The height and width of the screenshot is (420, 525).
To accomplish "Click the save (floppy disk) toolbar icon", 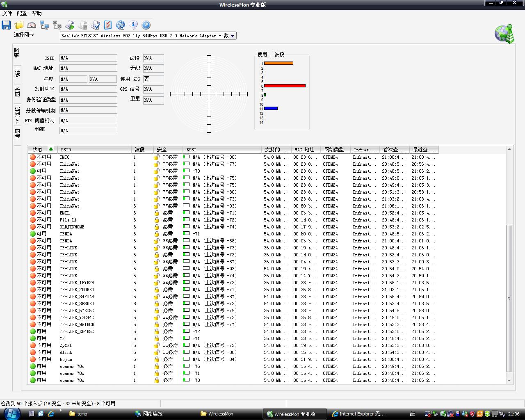I will (6, 25).
